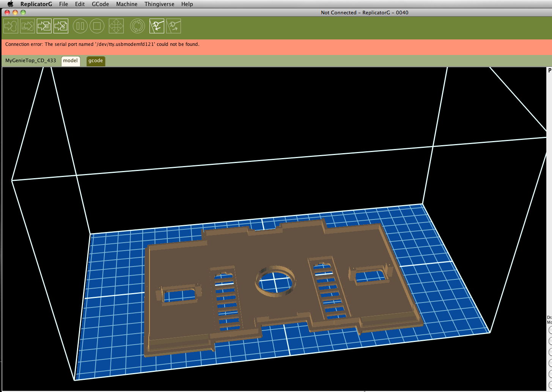Click the MyGenieTop_CD_433 file name label
552x392 pixels.
(x=31, y=61)
